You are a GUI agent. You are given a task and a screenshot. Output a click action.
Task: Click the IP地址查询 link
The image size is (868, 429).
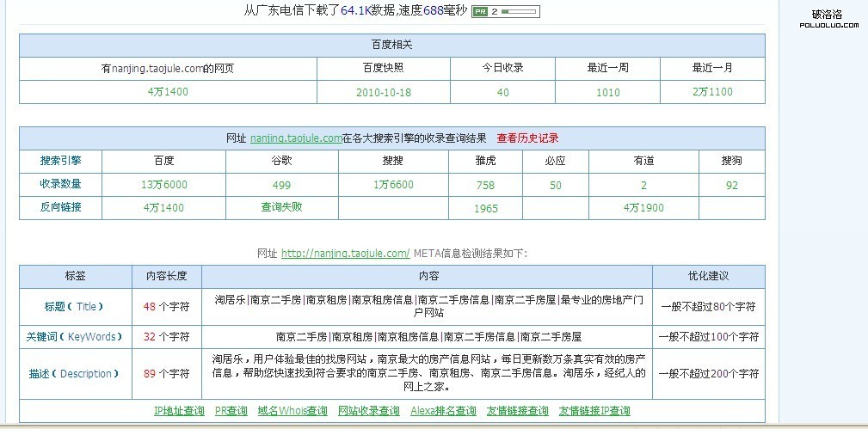[179, 411]
